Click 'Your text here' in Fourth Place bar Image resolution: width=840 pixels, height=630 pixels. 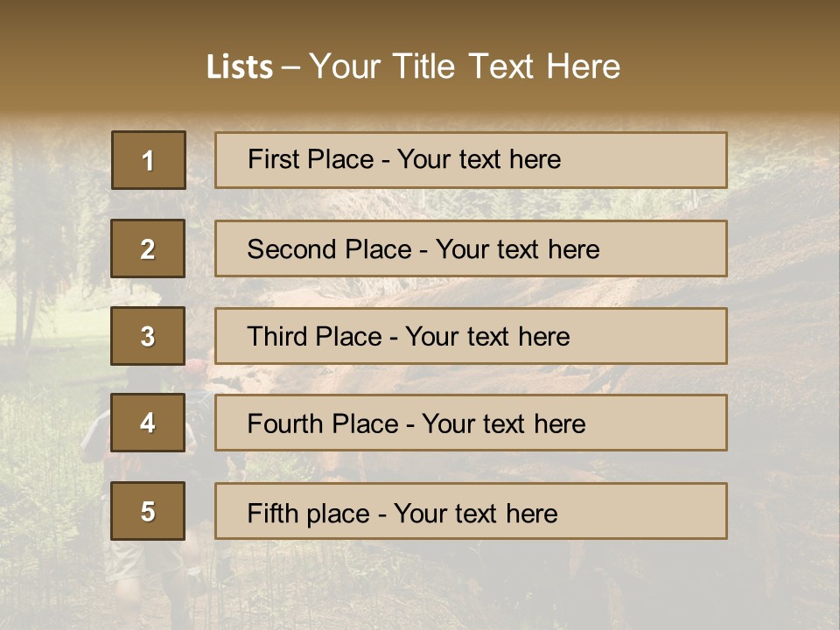504,423
